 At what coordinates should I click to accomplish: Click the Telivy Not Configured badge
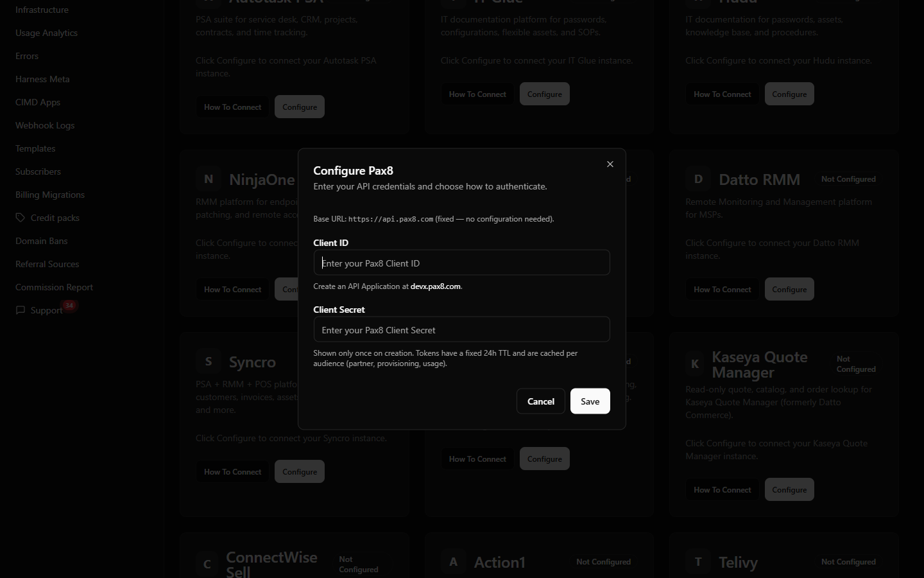(x=848, y=562)
